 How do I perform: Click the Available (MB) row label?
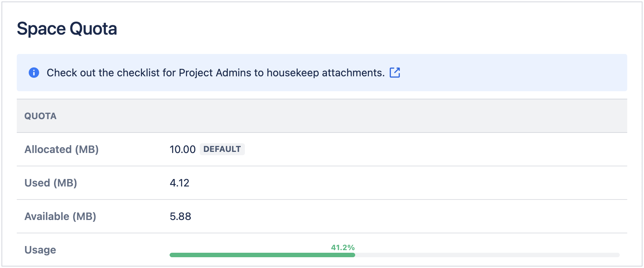[60, 216]
